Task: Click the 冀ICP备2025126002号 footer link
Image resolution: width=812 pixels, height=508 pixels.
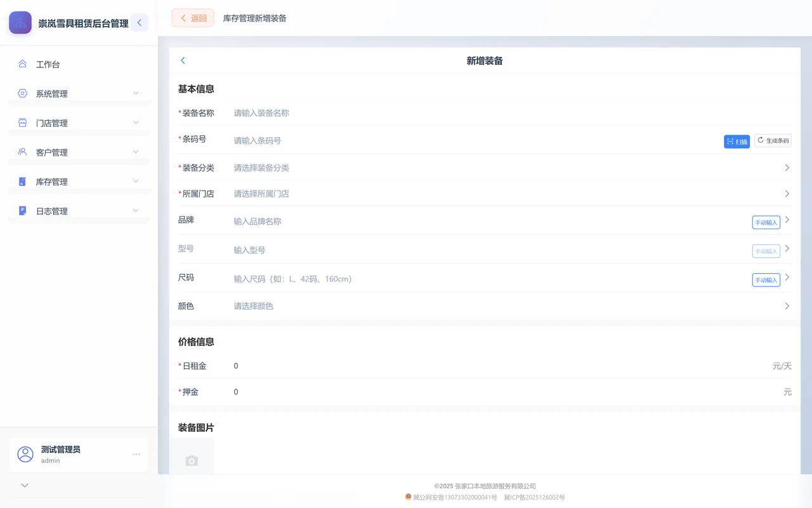Action: (534, 497)
